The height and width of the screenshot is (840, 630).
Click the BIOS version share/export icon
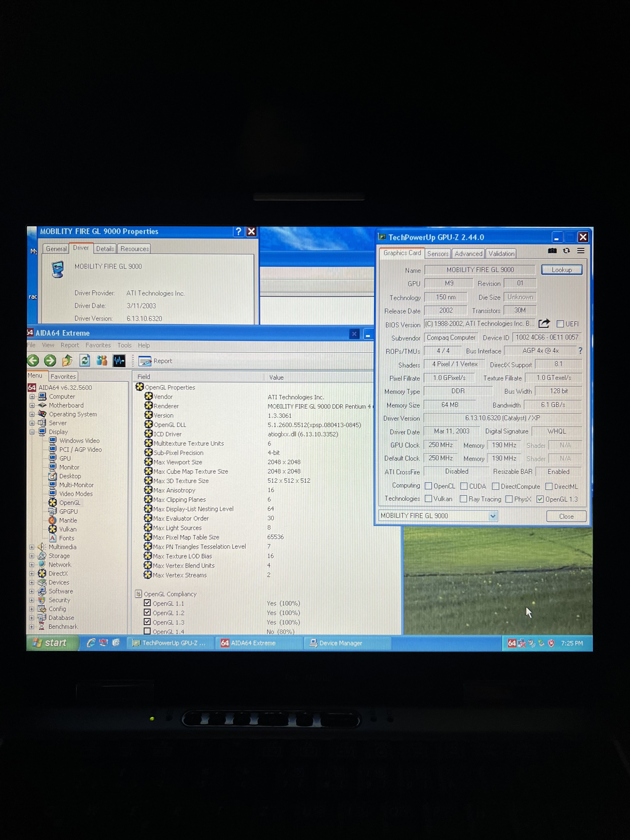pyautogui.click(x=544, y=324)
